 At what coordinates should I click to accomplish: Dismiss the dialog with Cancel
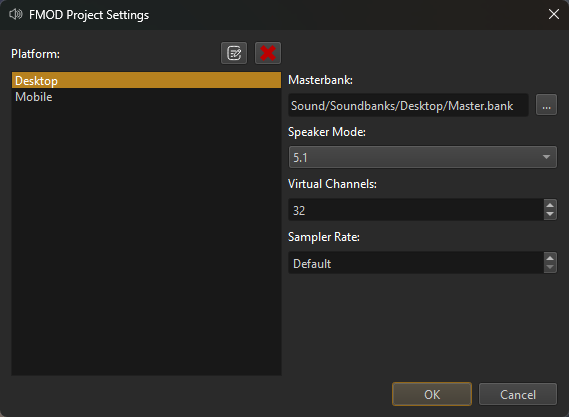click(518, 394)
